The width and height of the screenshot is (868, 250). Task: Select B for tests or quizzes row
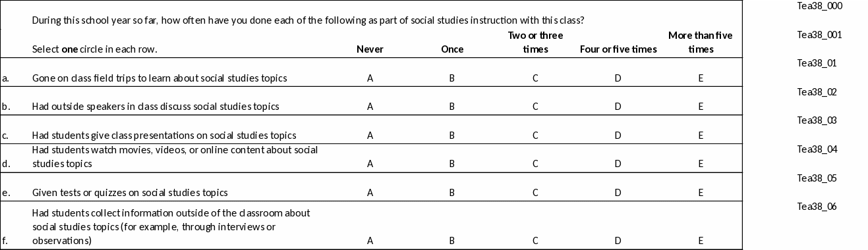pos(452,193)
